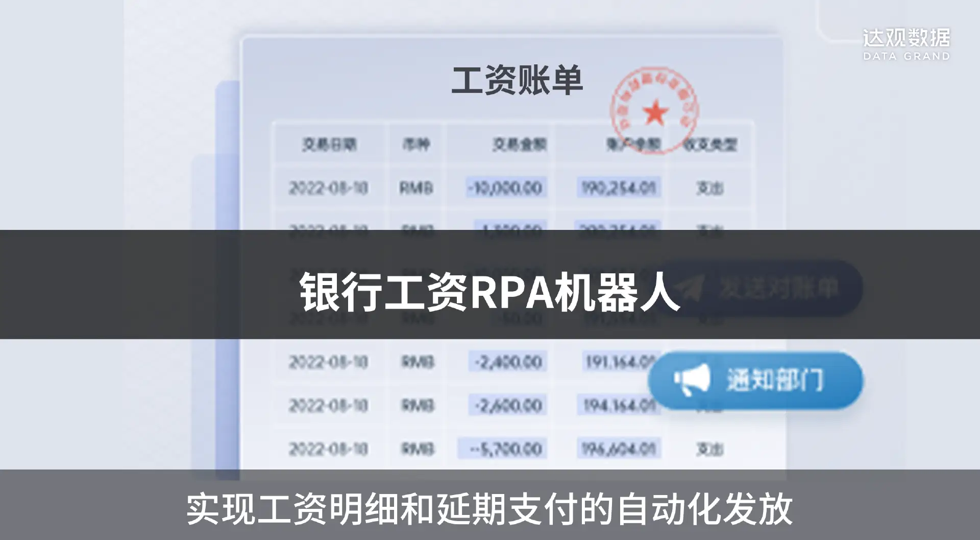This screenshot has width=980, height=540.
Task: Select the -2,600.00 transaction amount cell
Action: 508,406
